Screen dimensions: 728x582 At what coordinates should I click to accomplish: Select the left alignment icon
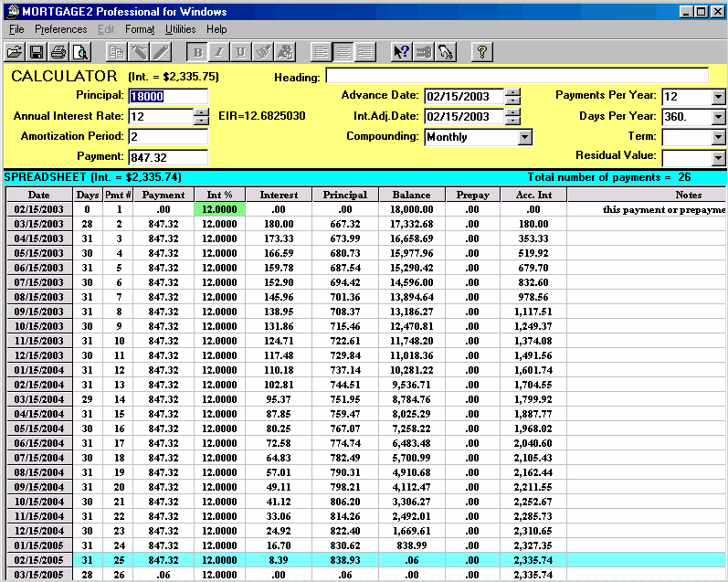click(322, 52)
